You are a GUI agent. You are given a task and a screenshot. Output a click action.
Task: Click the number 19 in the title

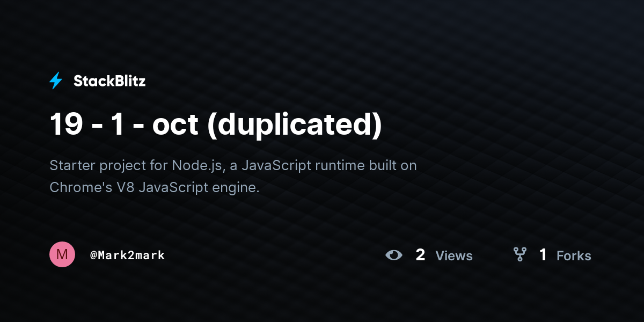[67, 125]
